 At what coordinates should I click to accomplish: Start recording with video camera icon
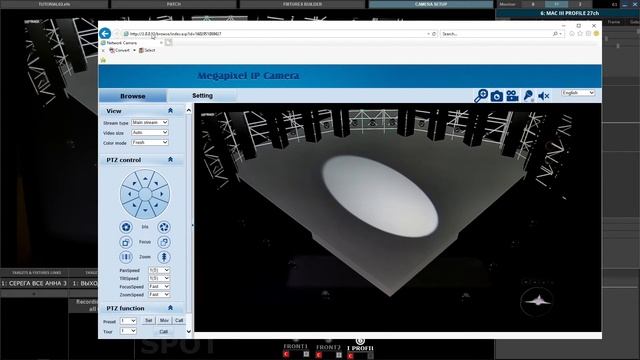pos(512,96)
